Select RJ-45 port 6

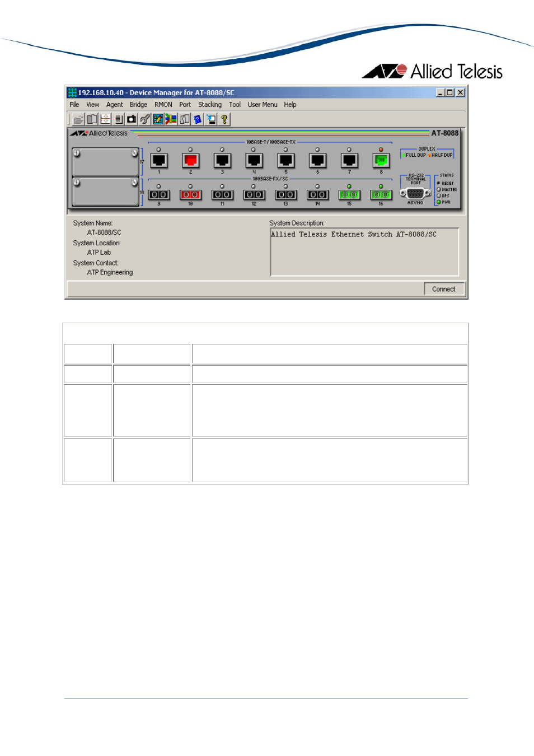click(317, 161)
